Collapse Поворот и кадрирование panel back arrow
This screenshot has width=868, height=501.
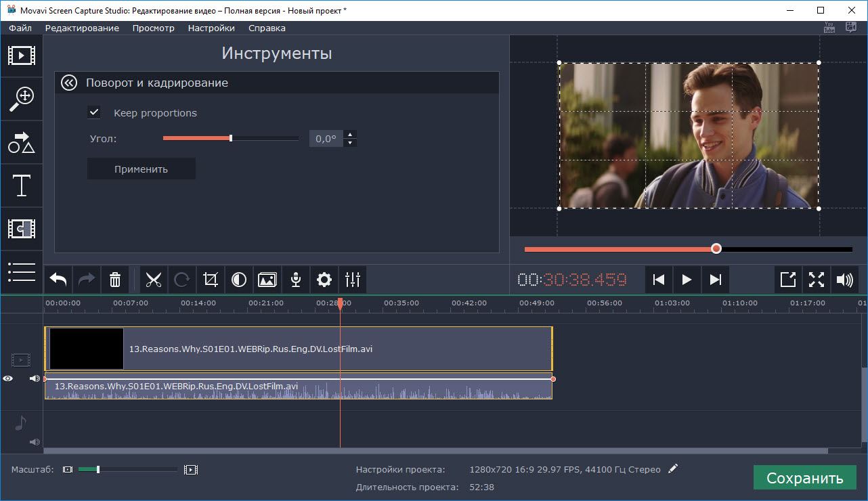tap(68, 83)
